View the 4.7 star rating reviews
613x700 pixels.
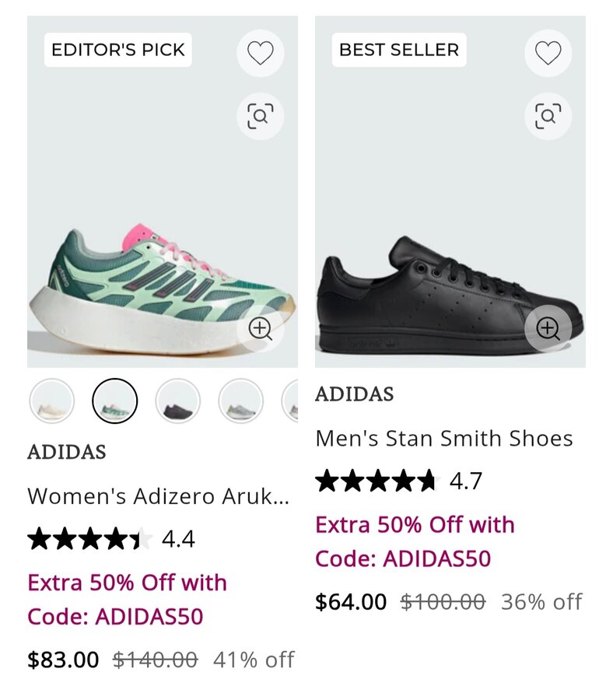[x=398, y=481]
